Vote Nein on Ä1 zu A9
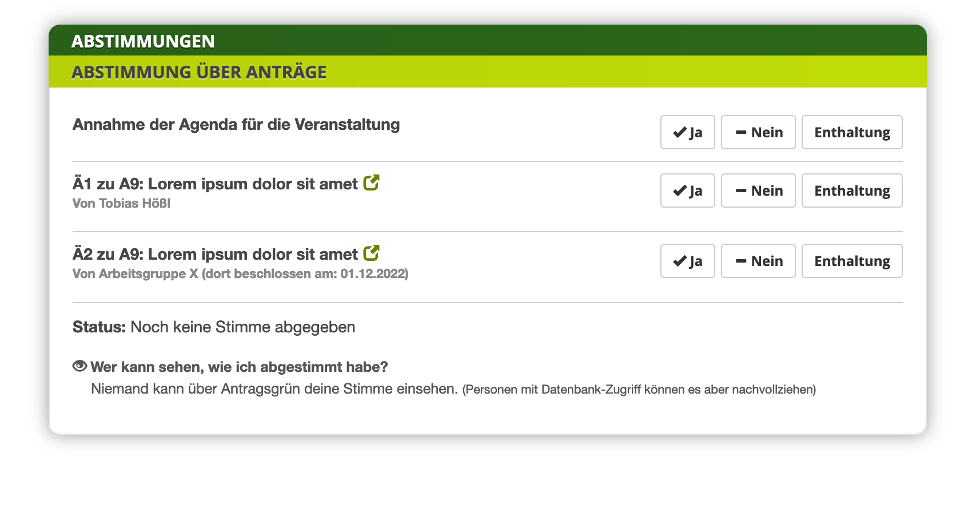This screenshot has width=980, height=508. click(758, 190)
